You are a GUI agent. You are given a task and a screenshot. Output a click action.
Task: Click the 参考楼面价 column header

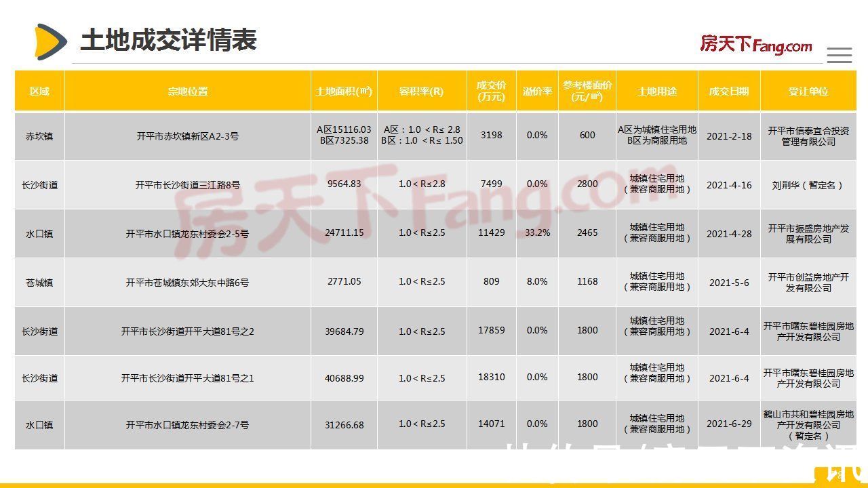click(587, 91)
